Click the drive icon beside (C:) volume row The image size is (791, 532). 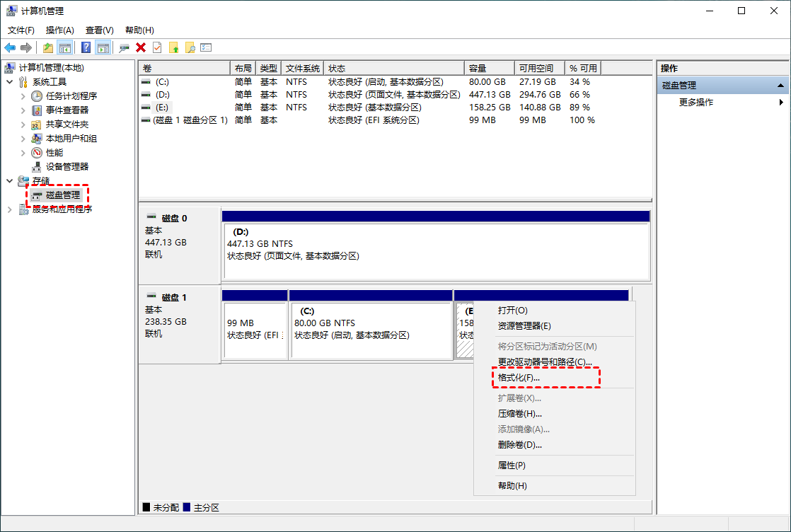click(x=146, y=81)
